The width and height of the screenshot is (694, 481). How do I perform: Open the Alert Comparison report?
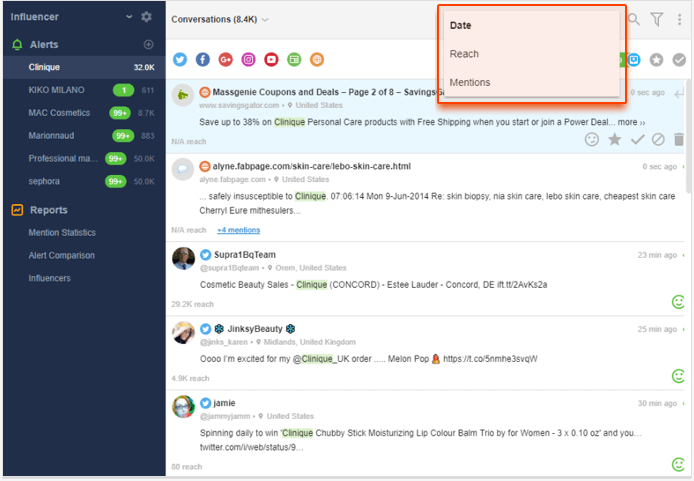(62, 255)
